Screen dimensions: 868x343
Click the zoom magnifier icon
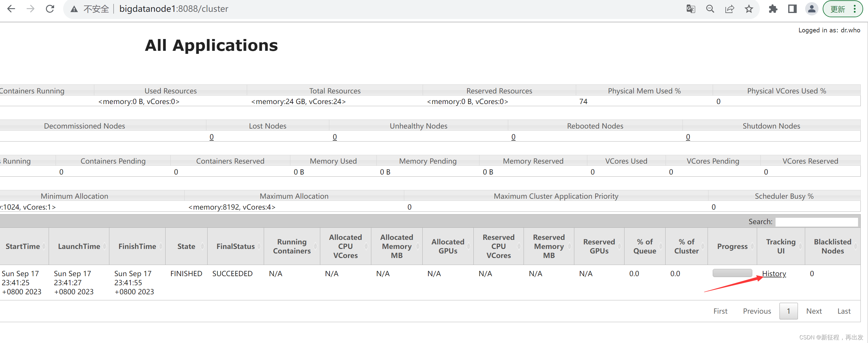[710, 9]
